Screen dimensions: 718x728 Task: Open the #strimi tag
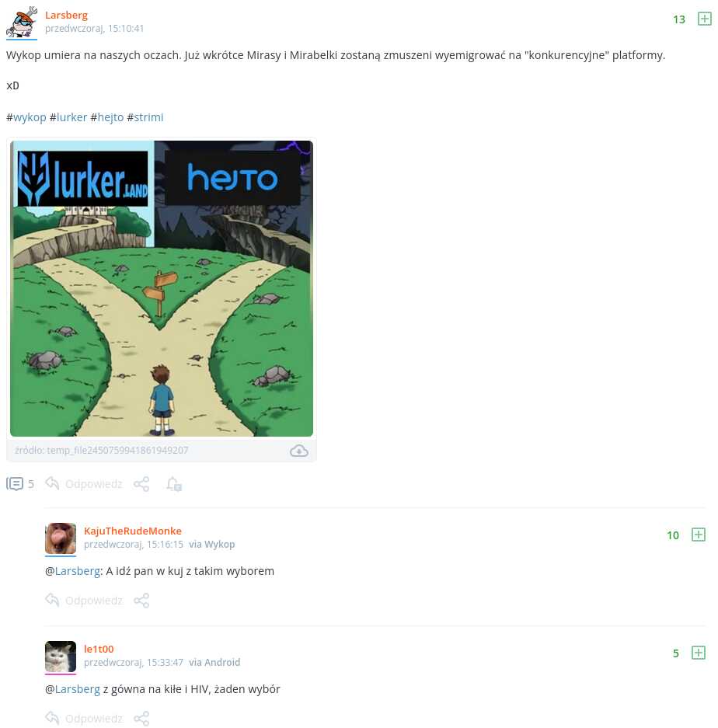145,117
